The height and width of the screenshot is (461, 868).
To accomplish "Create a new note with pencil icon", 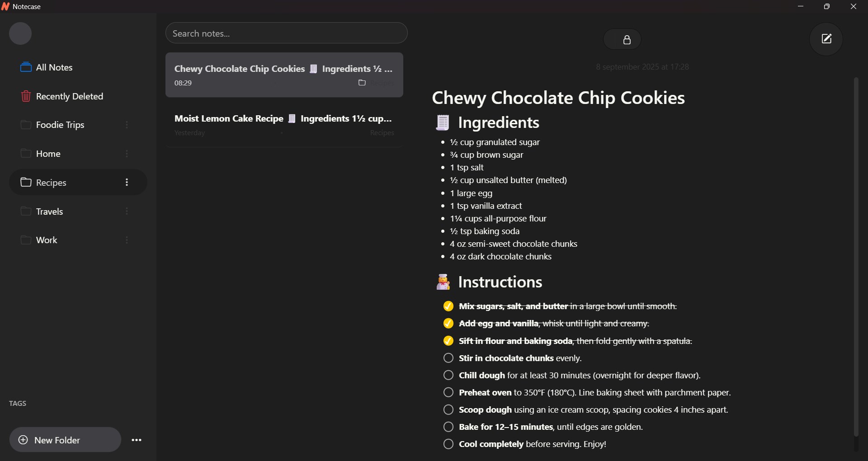I will coord(826,39).
